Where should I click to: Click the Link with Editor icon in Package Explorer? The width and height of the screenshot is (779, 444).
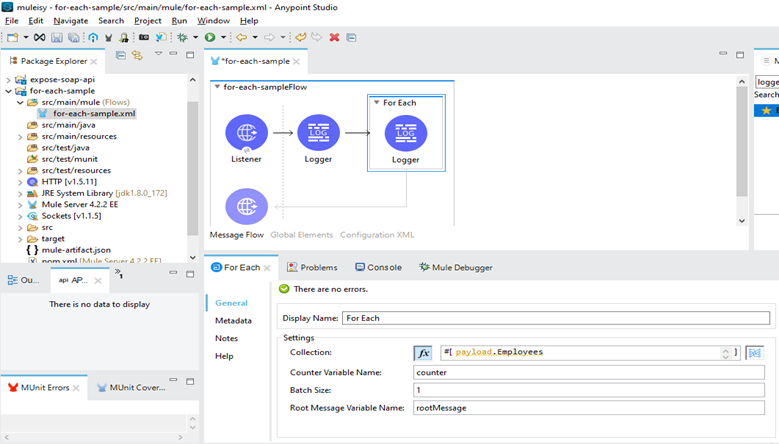[137, 56]
